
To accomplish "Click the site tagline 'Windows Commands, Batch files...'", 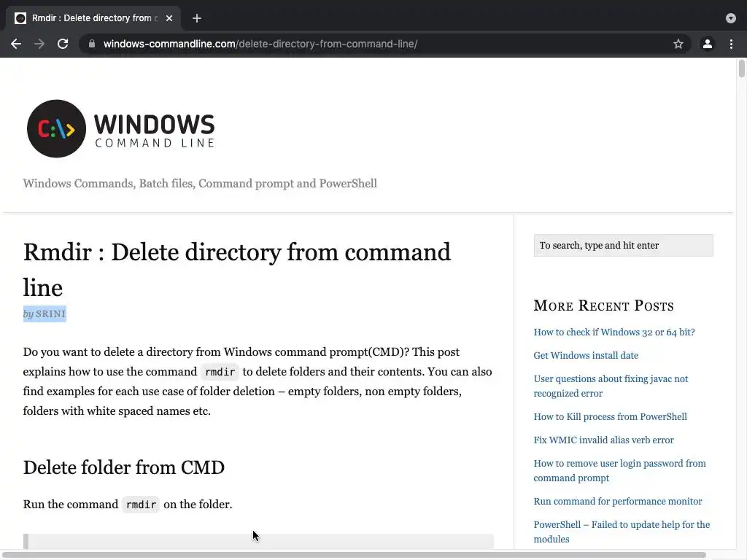I will click(200, 183).
